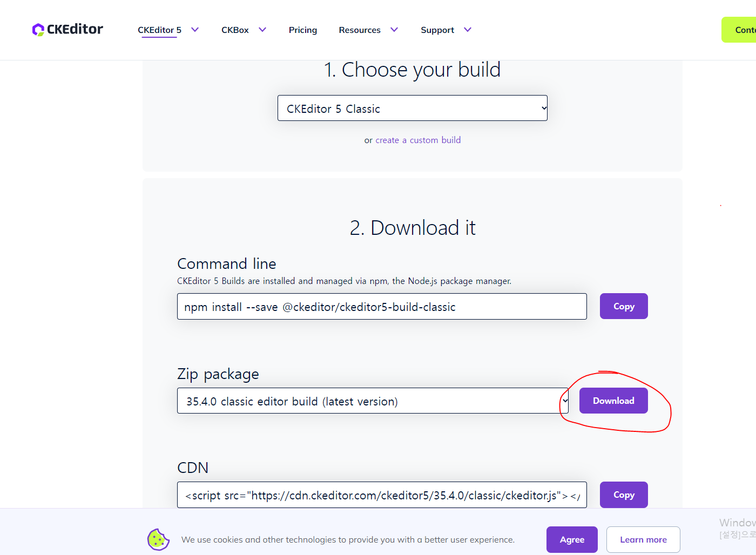Image resolution: width=756 pixels, height=555 pixels.
Task: Click the 'Zip package' heading
Action: 218,374
